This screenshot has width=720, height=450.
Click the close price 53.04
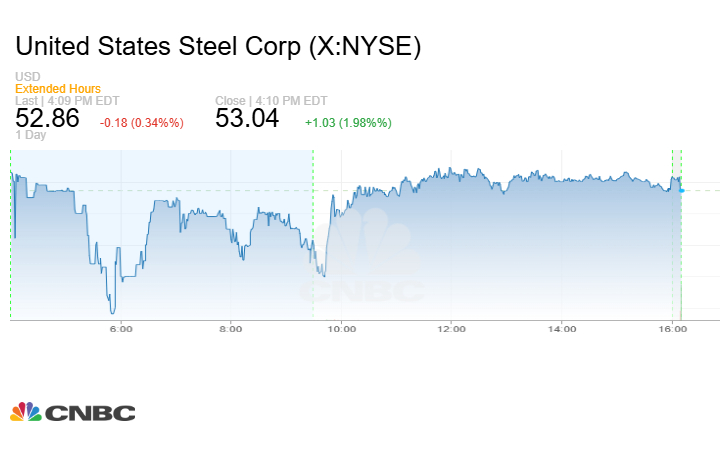pos(248,120)
